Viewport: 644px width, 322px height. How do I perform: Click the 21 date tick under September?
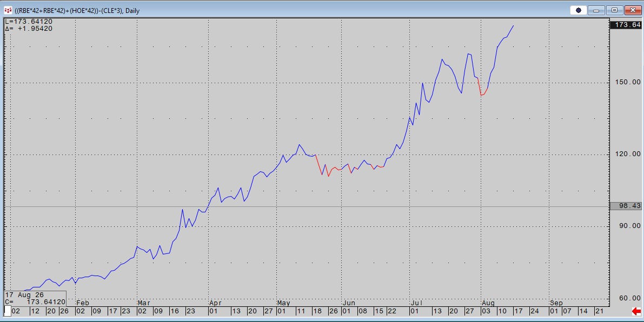tap(600, 311)
